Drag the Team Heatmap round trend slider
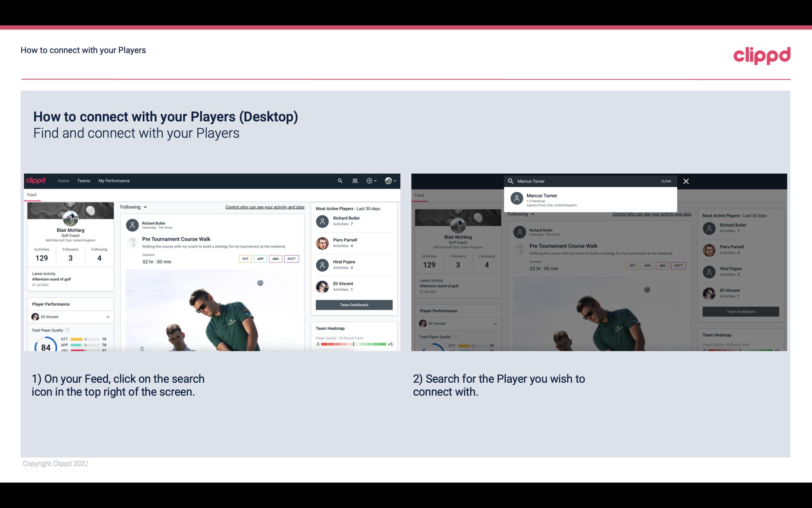Image resolution: width=812 pixels, height=508 pixels. pos(353,345)
